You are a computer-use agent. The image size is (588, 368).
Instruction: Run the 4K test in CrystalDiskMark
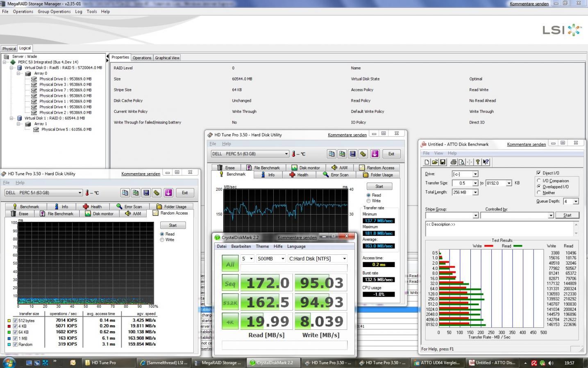pos(230,322)
